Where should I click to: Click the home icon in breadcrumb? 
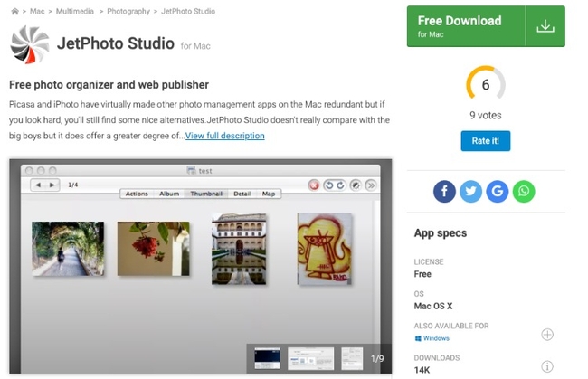point(15,11)
